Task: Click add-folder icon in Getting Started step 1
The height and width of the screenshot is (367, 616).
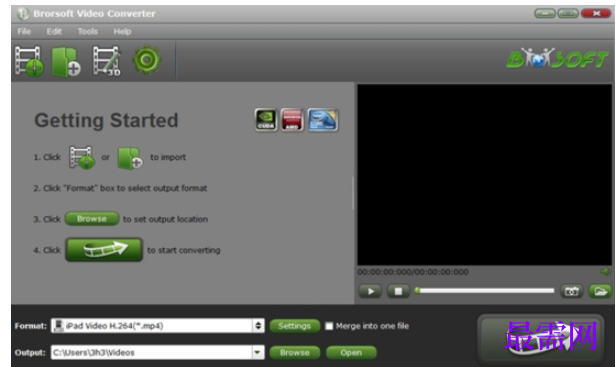Action: coord(130,158)
